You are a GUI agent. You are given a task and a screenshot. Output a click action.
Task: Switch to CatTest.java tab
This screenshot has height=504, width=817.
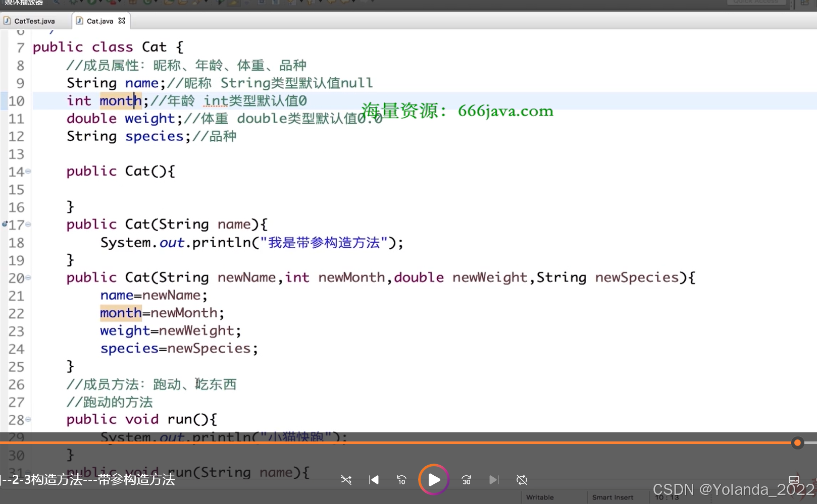tap(34, 21)
